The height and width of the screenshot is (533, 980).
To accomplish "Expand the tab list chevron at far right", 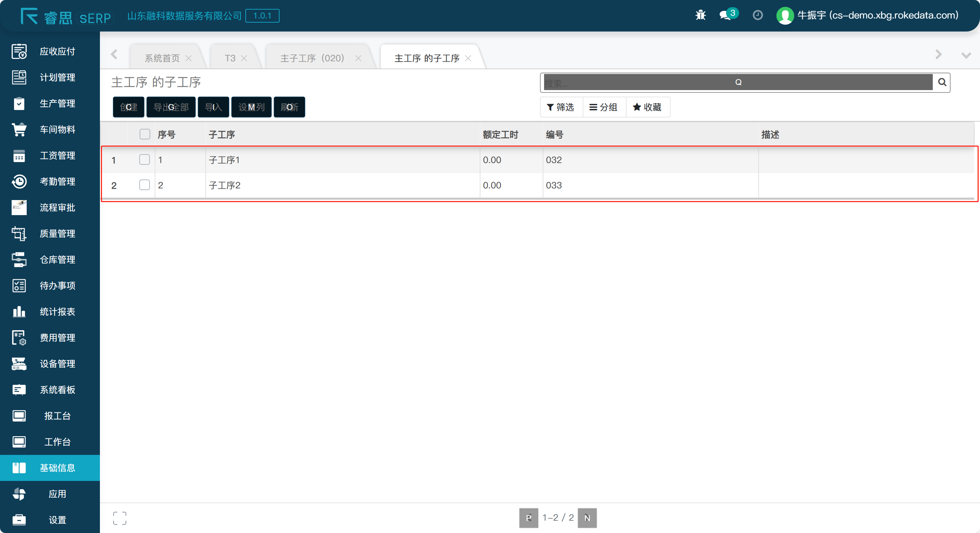I will [966, 55].
